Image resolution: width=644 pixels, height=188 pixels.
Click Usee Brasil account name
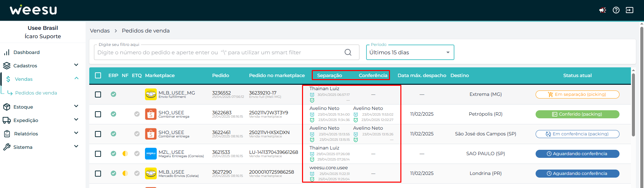[43, 28]
